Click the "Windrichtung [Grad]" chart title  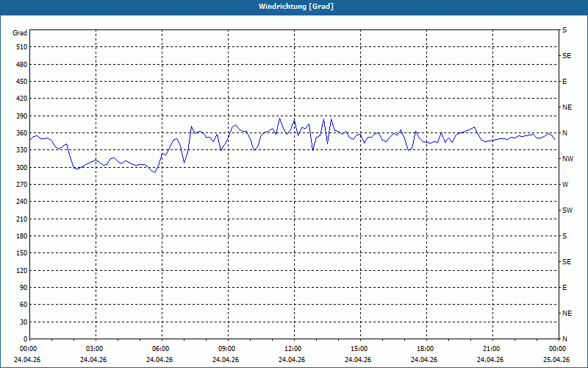click(296, 7)
